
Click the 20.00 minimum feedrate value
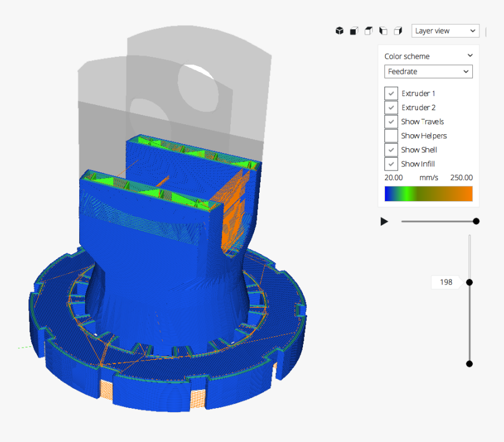coord(393,178)
